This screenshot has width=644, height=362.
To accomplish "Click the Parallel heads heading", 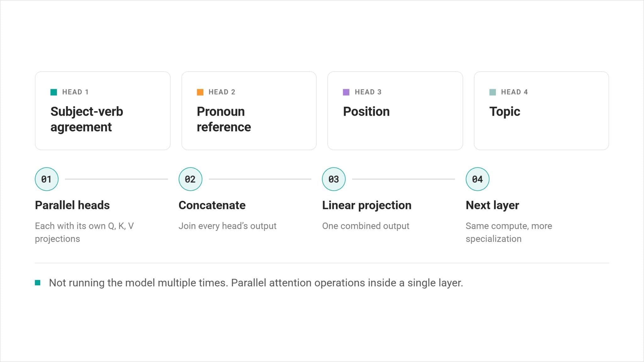I will click(72, 205).
